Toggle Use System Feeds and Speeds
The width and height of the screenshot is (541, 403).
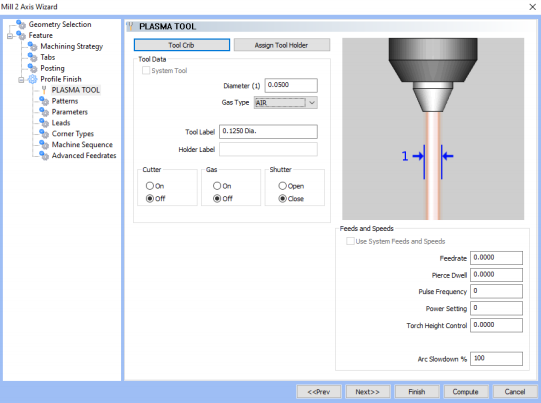pos(350,241)
